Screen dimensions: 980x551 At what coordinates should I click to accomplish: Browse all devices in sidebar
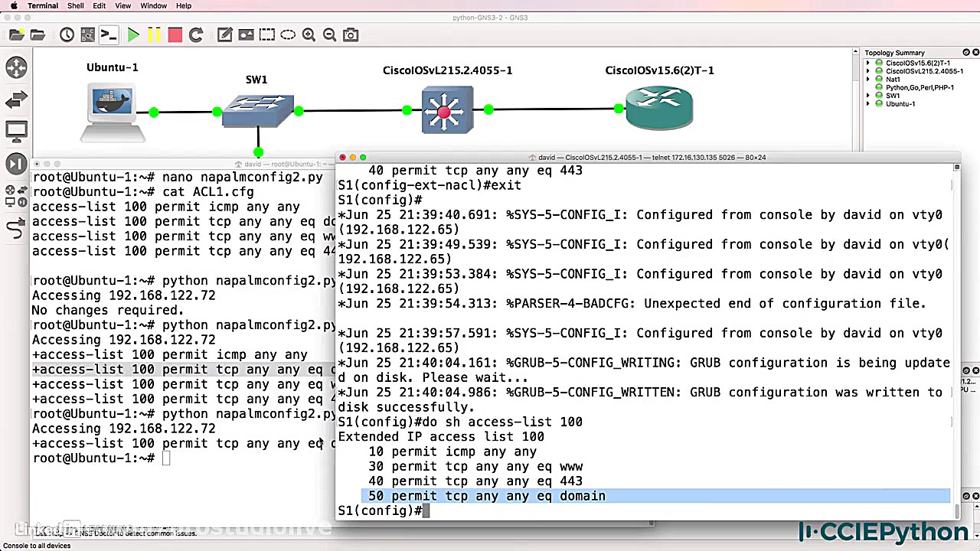coord(16,195)
